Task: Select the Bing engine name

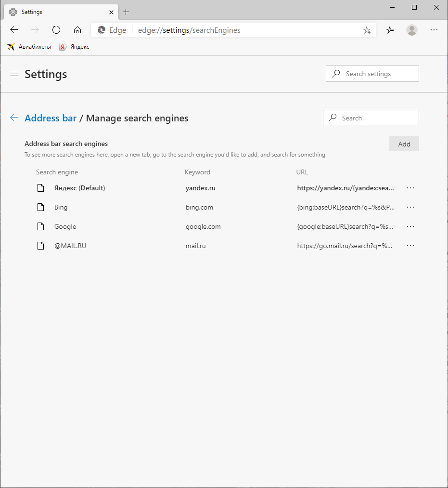Action: 61,207
